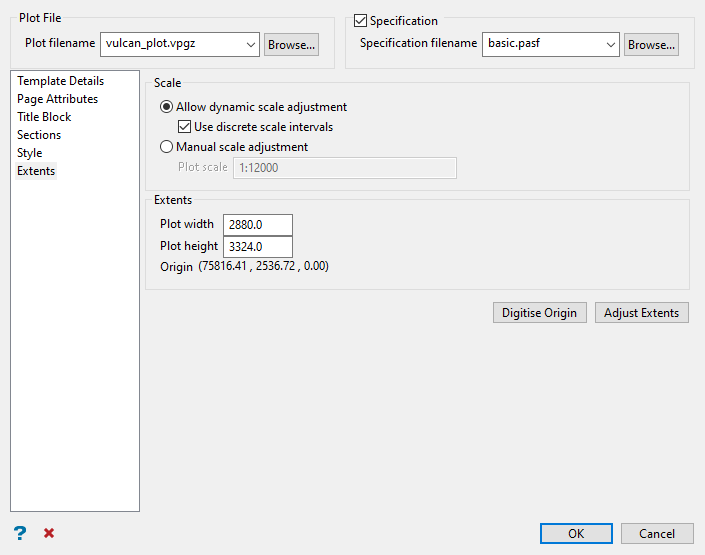Select Extents in the side list
This screenshot has height=555, width=705.
36,171
